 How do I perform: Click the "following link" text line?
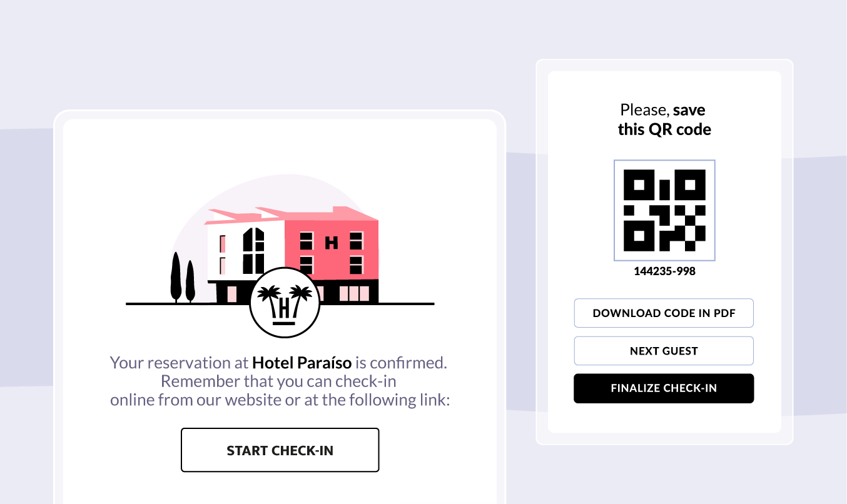280,400
